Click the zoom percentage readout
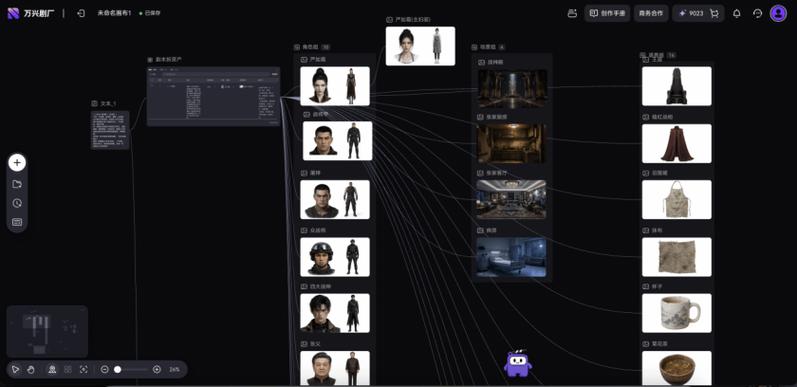 (174, 370)
